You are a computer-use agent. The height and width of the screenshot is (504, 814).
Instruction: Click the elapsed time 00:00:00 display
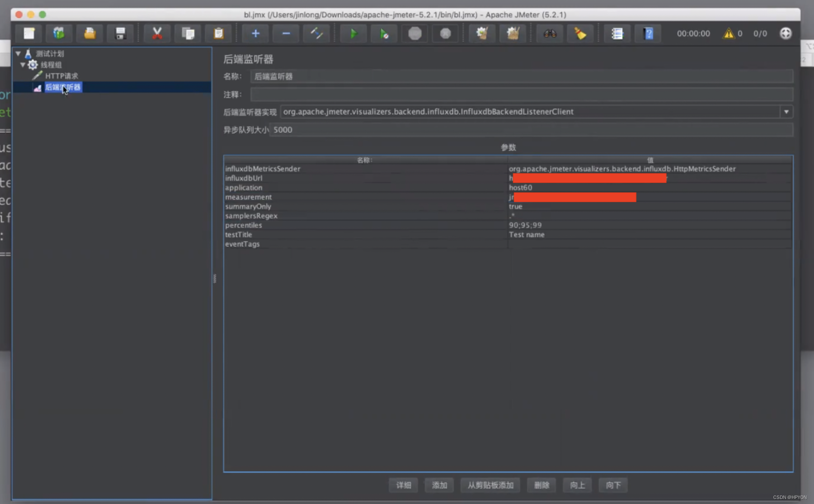point(693,33)
